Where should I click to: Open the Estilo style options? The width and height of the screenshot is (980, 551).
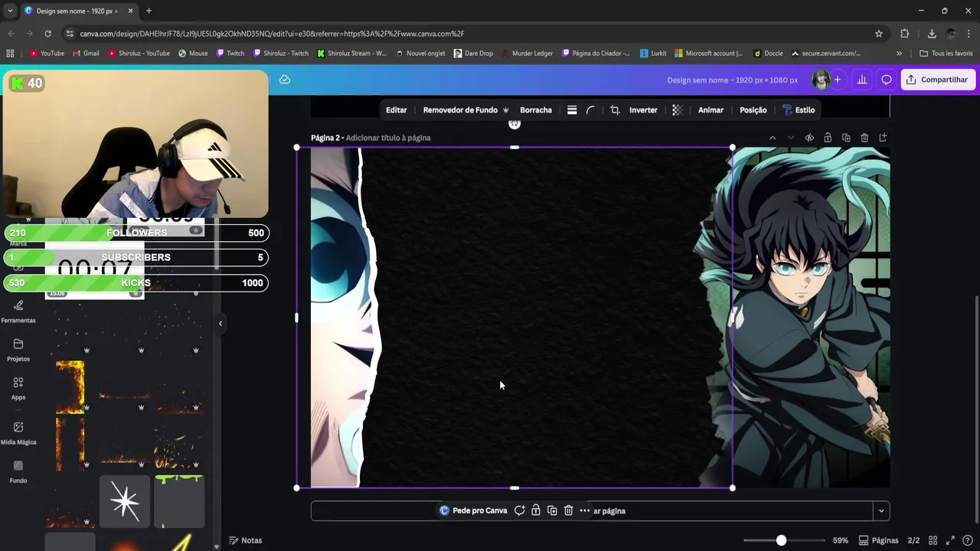click(x=799, y=110)
